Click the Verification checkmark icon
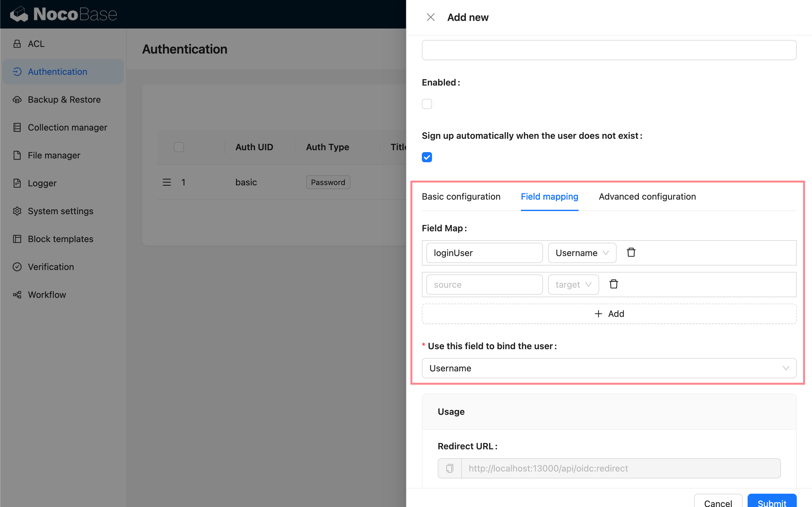 pyautogui.click(x=17, y=266)
